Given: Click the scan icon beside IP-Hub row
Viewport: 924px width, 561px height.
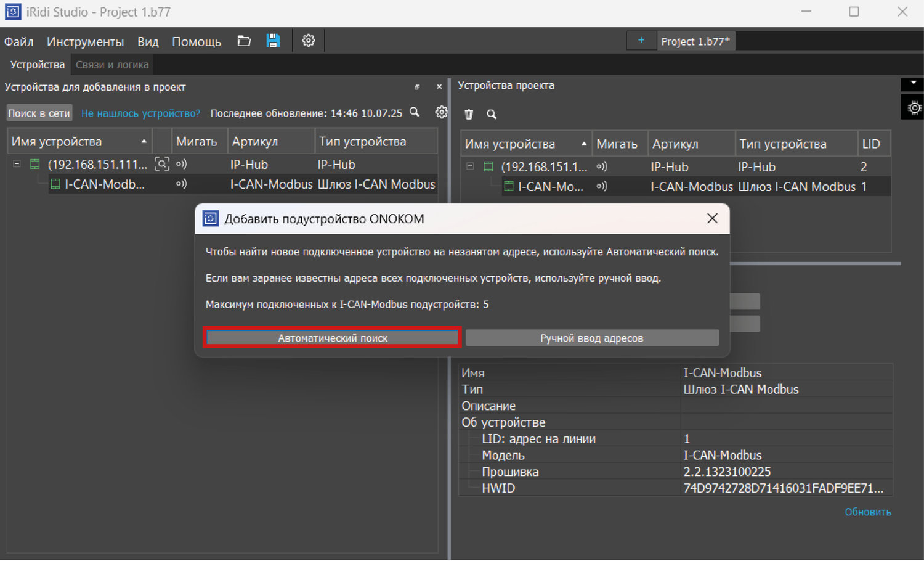Looking at the screenshot, I should pyautogui.click(x=161, y=164).
